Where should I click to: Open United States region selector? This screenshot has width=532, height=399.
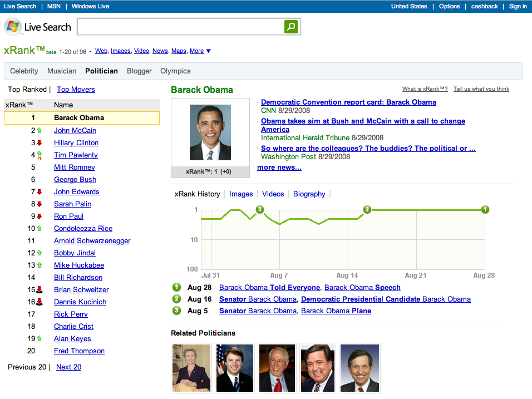coord(409,6)
